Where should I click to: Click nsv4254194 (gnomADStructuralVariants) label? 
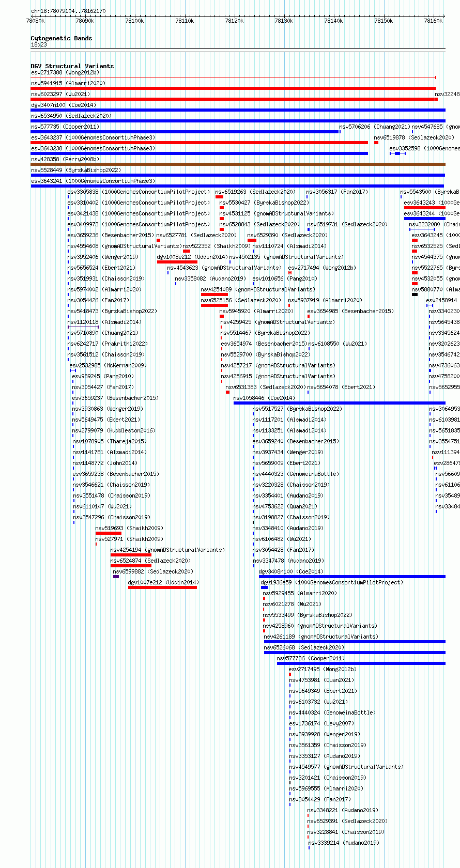(x=168, y=550)
